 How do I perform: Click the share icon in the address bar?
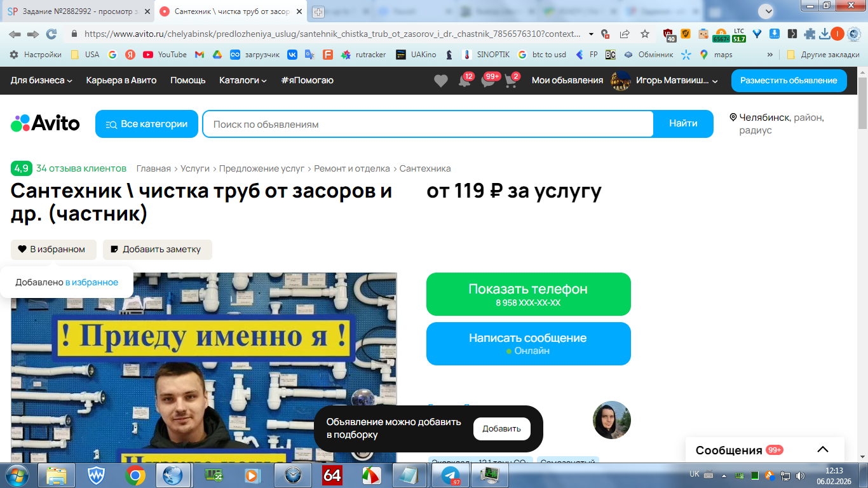pyautogui.click(x=625, y=34)
